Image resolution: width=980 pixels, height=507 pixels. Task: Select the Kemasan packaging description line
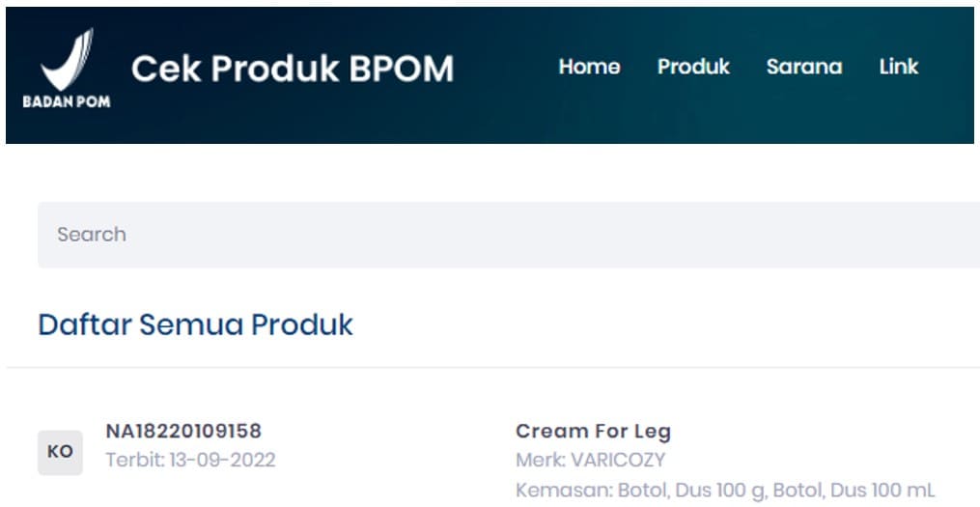[724, 490]
